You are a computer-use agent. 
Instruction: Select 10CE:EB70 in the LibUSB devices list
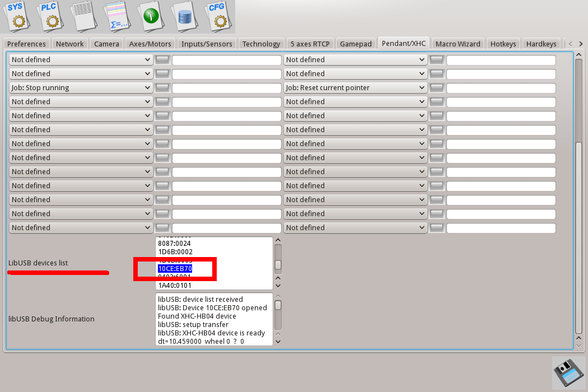[175, 269]
